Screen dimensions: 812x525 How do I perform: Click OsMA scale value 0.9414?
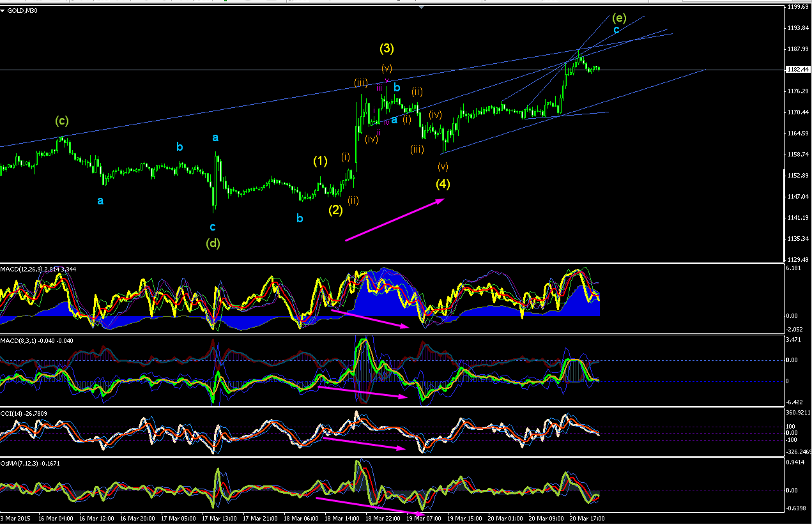(x=795, y=464)
